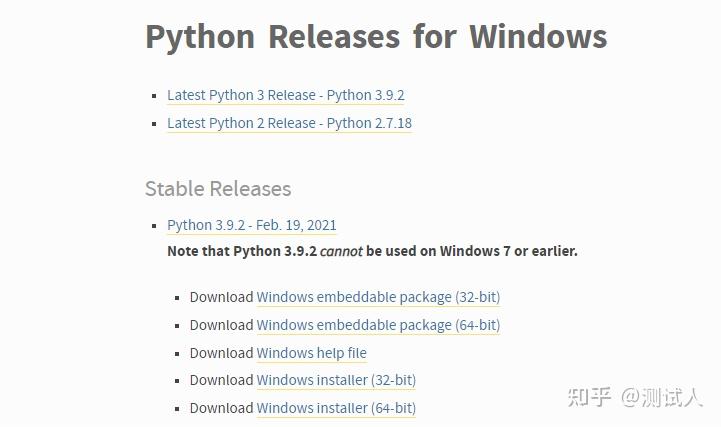
Task: Click bullet beside Latest Python 2 Release
Action: [x=154, y=124]
